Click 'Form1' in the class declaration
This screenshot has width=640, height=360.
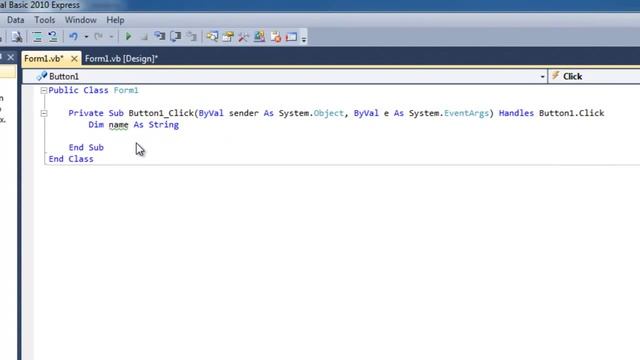click(126, 90)
